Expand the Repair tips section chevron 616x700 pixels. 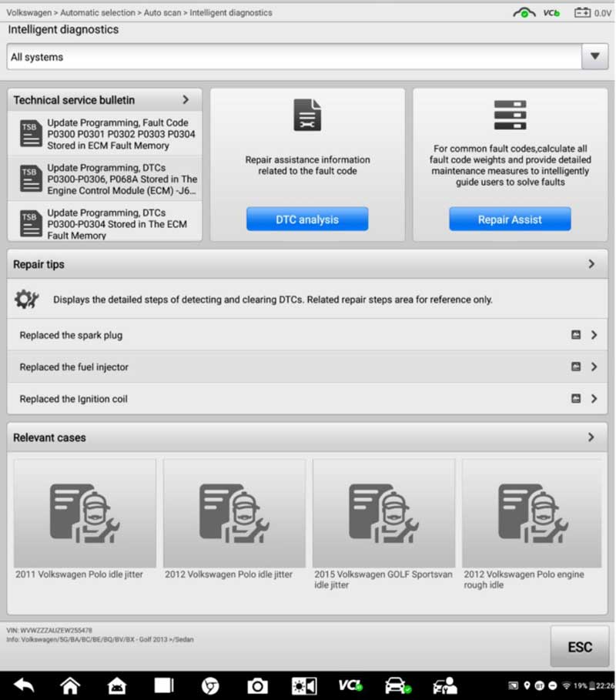(591, 264)
